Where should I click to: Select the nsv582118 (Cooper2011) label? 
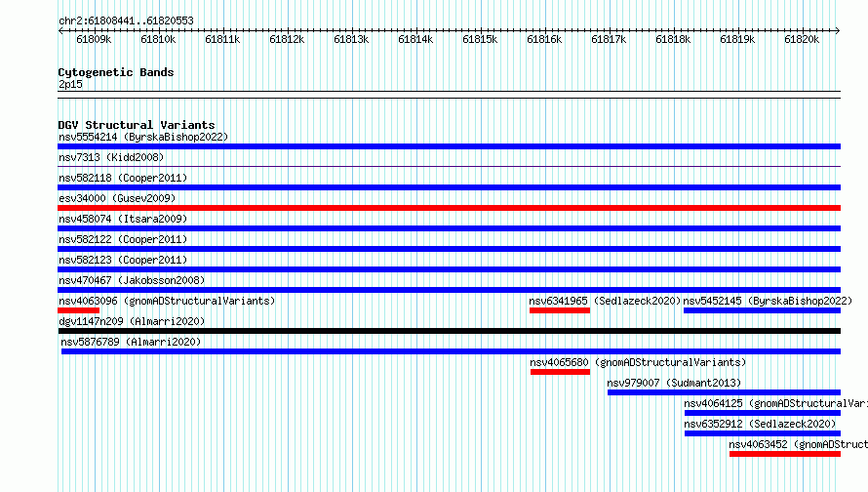coord(123,178)
